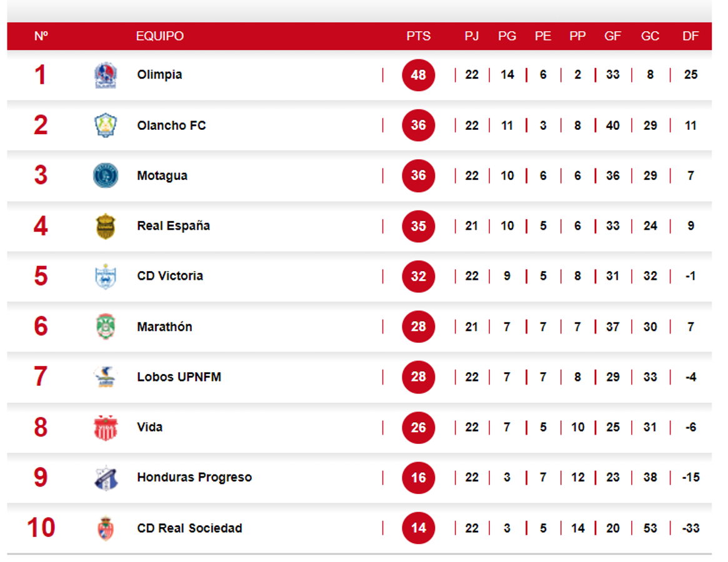Viewport: 728px width, 562px height.
Task: Sort by the PTS column header
Action: coord(418,36)
